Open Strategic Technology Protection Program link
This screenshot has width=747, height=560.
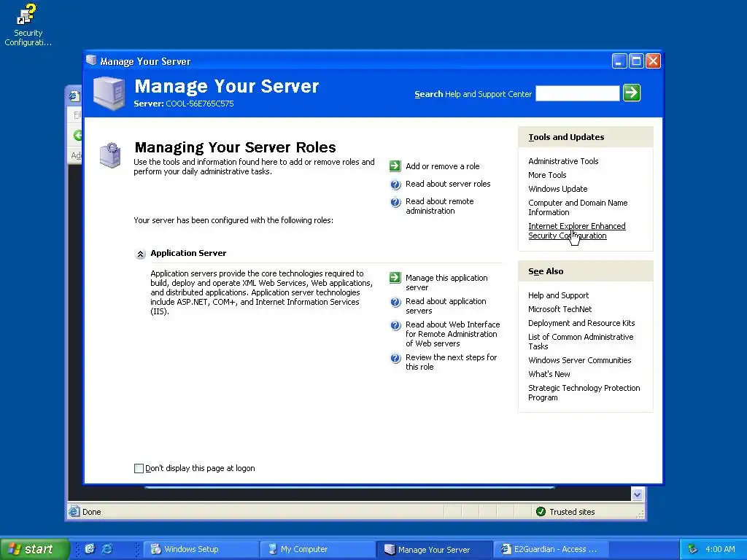point(584,392)
